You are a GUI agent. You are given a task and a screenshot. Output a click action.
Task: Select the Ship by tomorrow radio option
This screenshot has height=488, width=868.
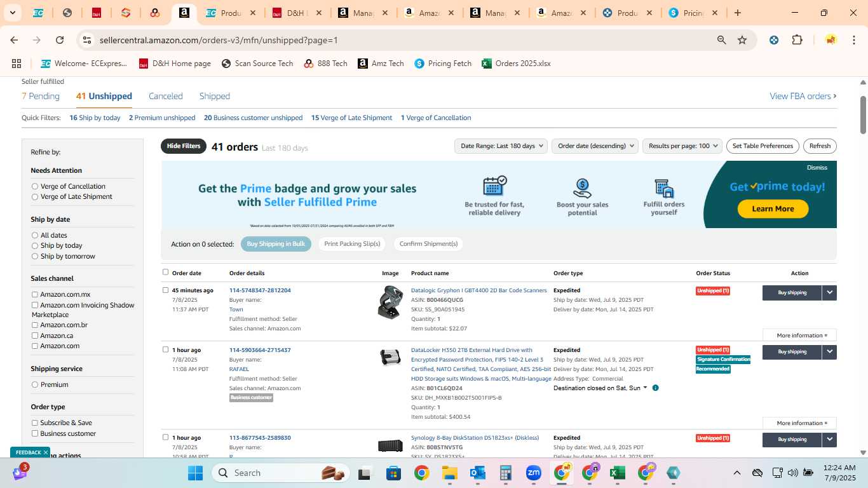point(35,256)
